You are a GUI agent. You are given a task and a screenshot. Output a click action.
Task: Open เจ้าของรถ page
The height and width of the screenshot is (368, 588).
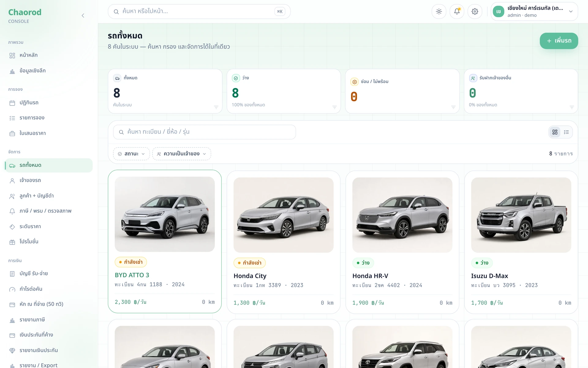click(49, 180)
